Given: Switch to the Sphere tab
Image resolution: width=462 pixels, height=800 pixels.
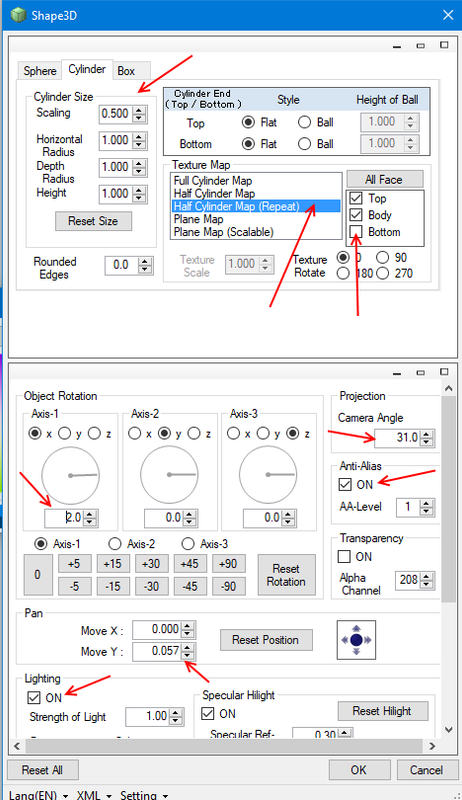Looking at the screenshot, I should coord(40,70).
